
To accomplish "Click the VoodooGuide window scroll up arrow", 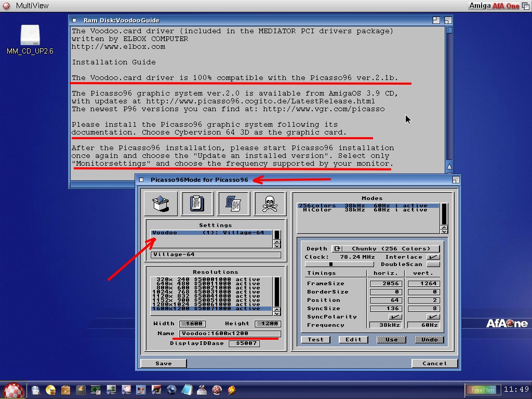I will click(449, 167).
